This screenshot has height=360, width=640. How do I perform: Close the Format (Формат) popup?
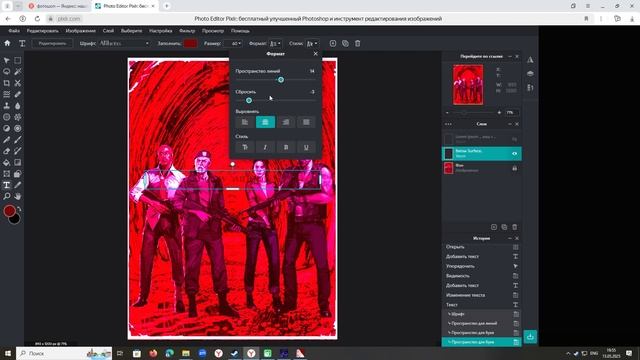pos(316,53)
